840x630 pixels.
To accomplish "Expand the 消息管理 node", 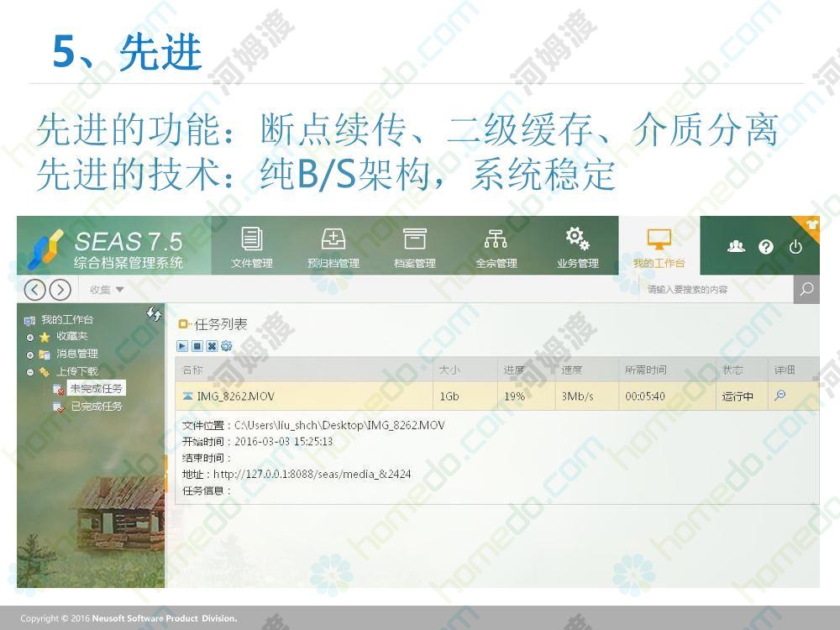I will pos(30,354).
